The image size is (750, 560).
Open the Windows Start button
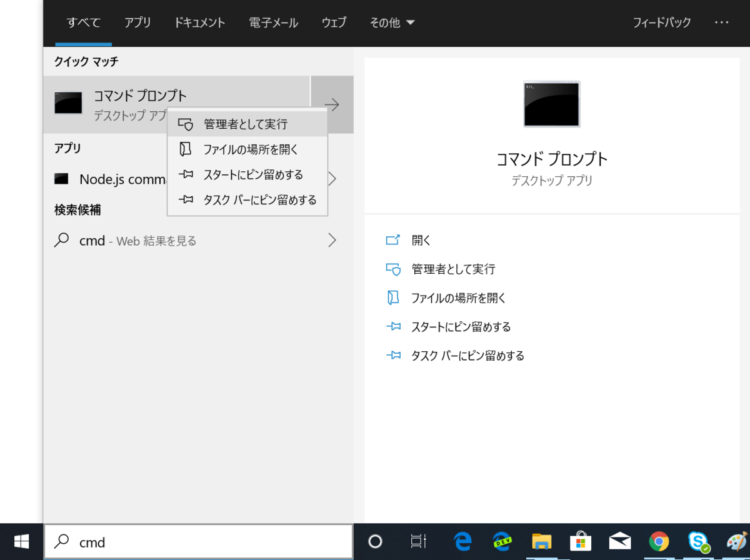pyautogui.click(x=22, y=541)
